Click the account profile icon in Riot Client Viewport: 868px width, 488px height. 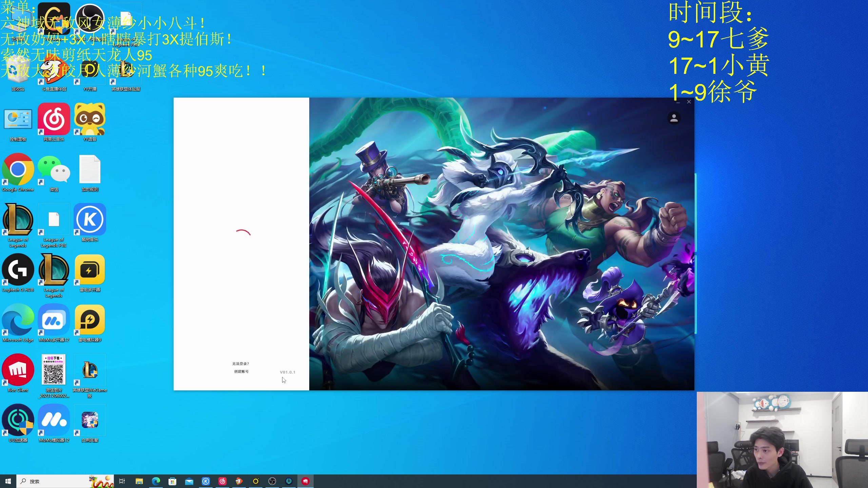tap(674, 118)
